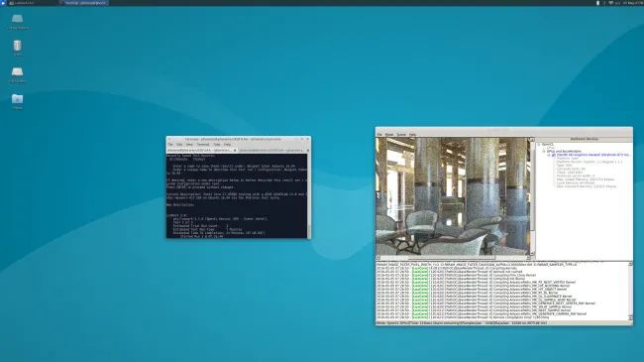Image resolution: width=644 pixels, height=362 pixels.
Task: Open the topmost drive icon on the desktop
Action: coord(17,22)
